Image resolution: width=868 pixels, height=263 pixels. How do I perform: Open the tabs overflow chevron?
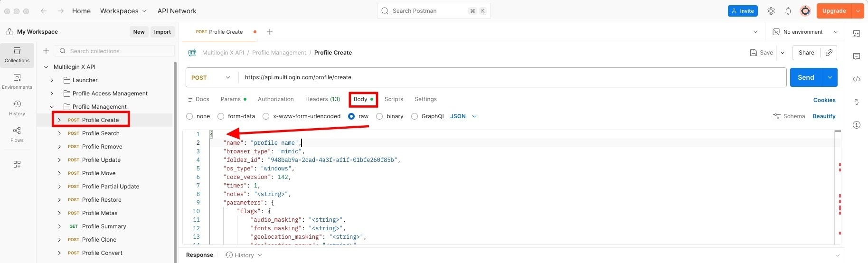(x=755, y=32)
